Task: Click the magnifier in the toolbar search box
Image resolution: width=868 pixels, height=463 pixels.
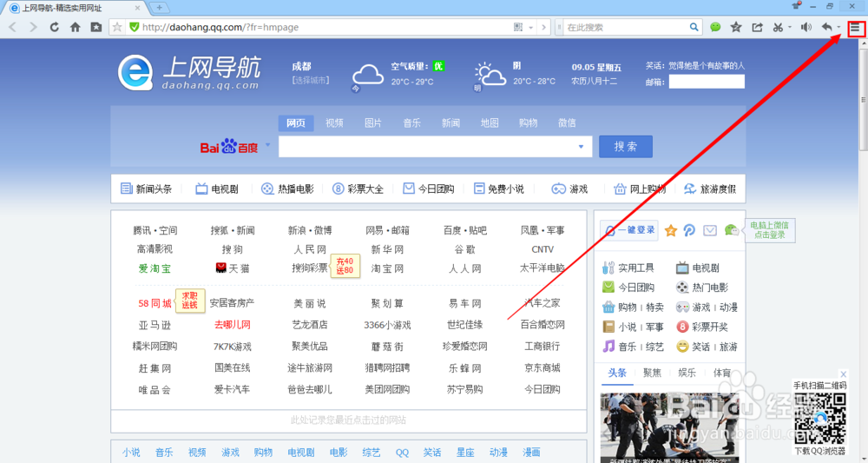Action: [694, 27]
